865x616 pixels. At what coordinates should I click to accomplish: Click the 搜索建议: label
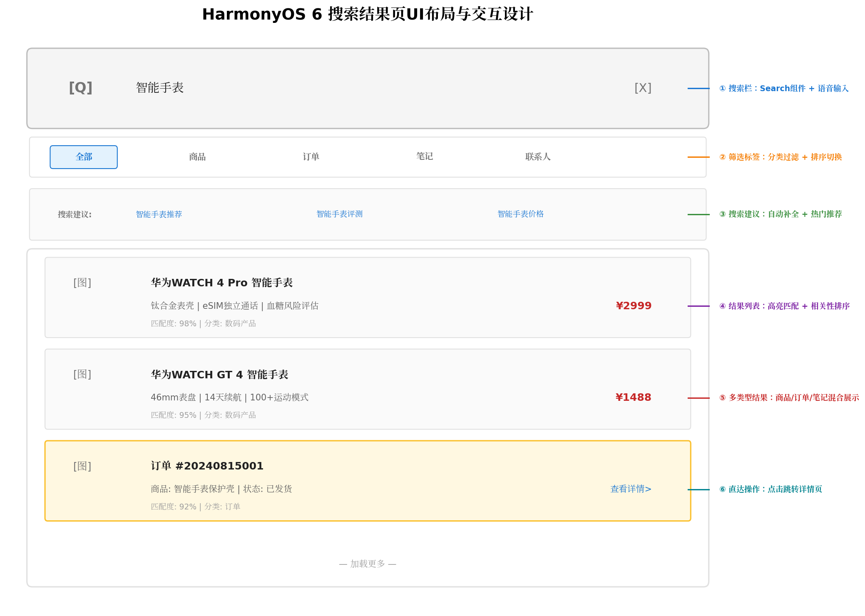point(75,214)
